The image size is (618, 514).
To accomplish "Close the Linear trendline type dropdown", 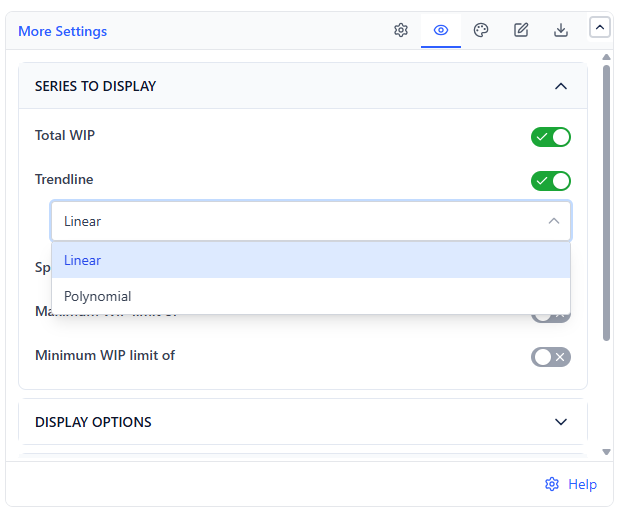I will [311, 221].
